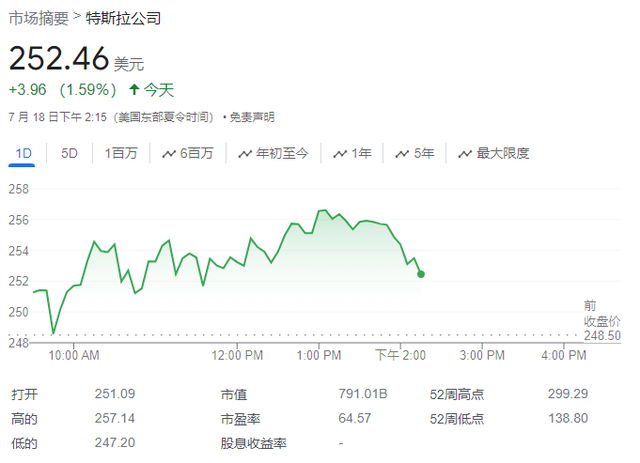Image resolution: width=640 pixels, height=463 pixels.
Task: Click the 特斯拉公司 title text
Action: 123,18
